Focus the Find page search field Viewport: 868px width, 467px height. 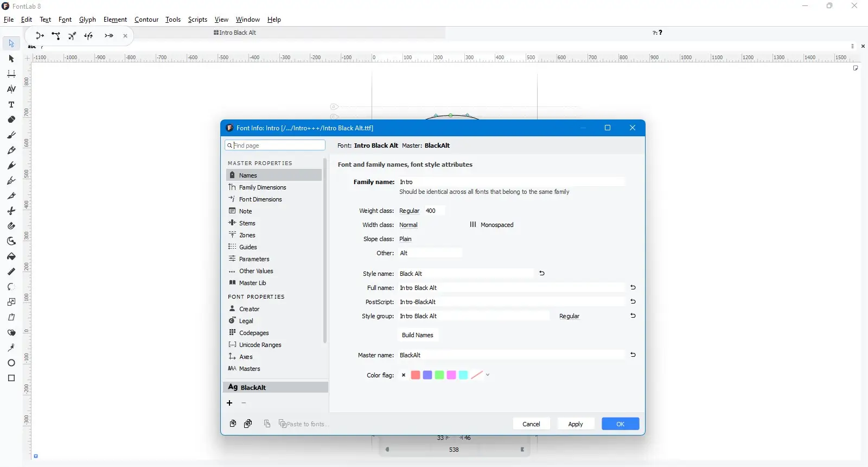275,146
